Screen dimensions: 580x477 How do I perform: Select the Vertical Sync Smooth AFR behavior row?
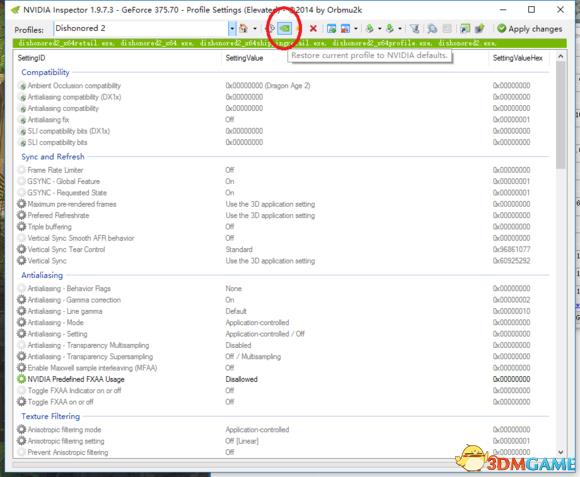click(284, 238)
